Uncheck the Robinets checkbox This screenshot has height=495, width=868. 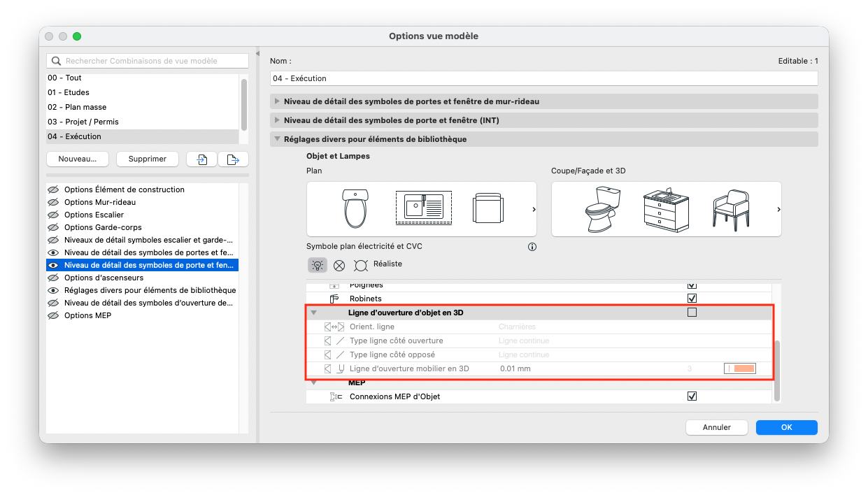coord(692,299)
